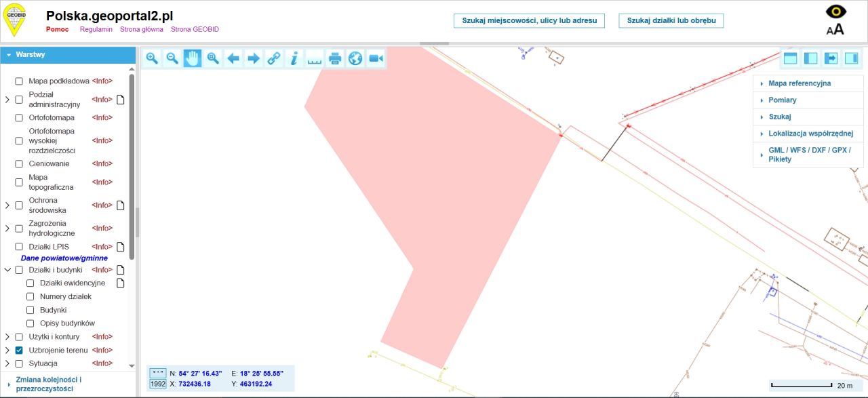The width and height of the screenshot is (868, 398).
Task: Collapse the Warstwy panel header
Action: pos(68,54)
